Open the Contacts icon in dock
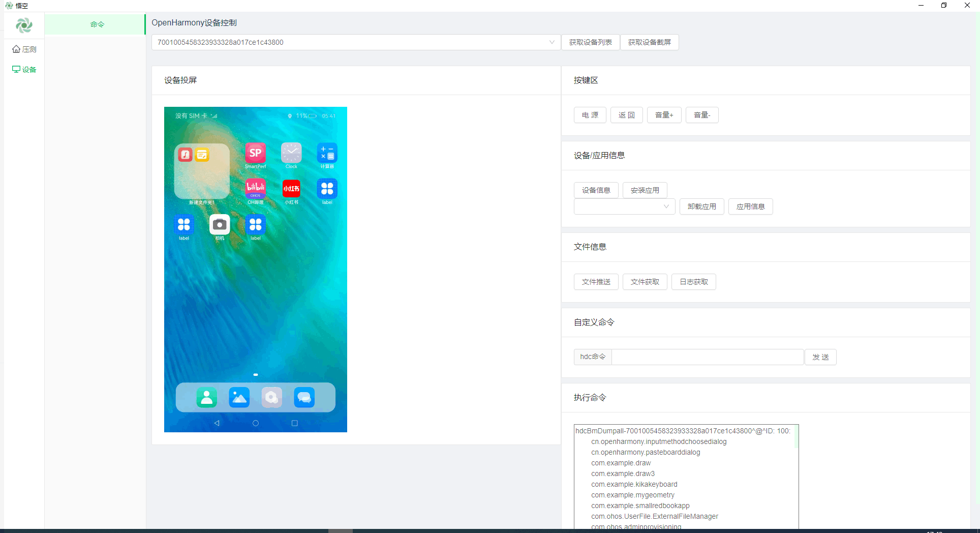This screenshot has height=533, width=980. [206, 397]
